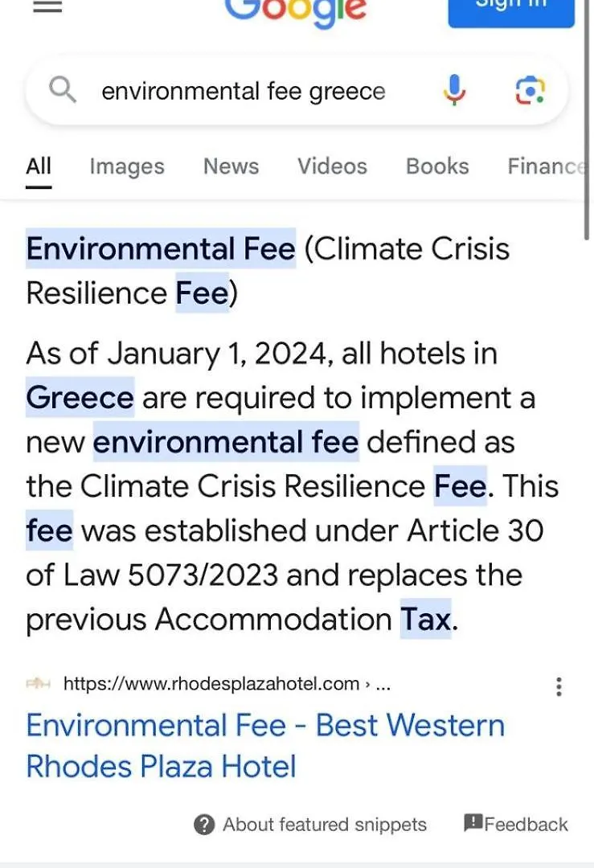The width and height of the screenshot is (594, 868).
Task: Click the Rhodes Plaza Hotel favicon
Action: click(39, 684)
